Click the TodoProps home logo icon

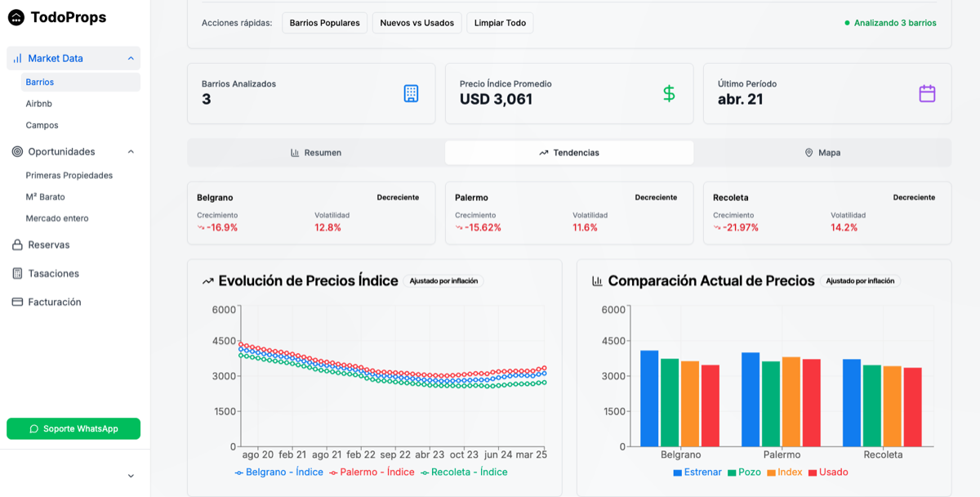coord(16,17)
